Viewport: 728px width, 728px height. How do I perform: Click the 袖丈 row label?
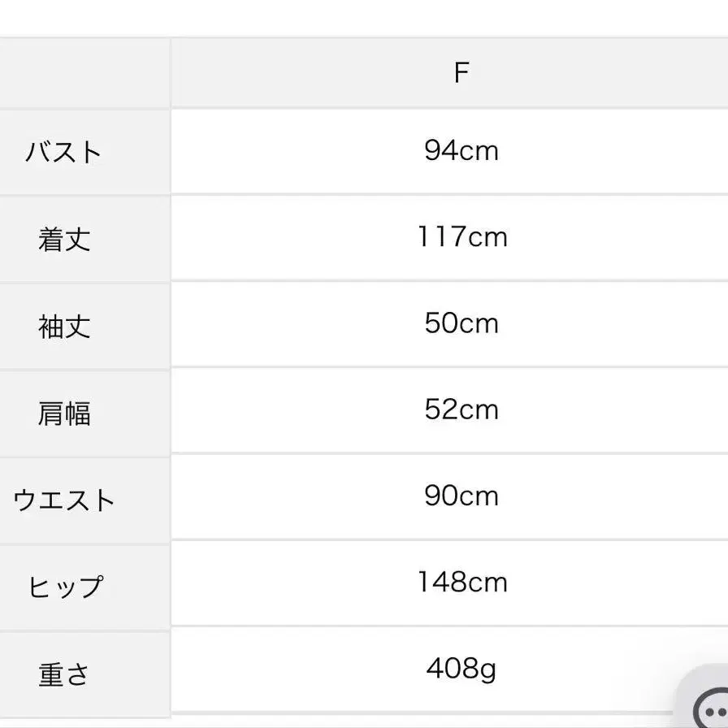click(64, 327)
